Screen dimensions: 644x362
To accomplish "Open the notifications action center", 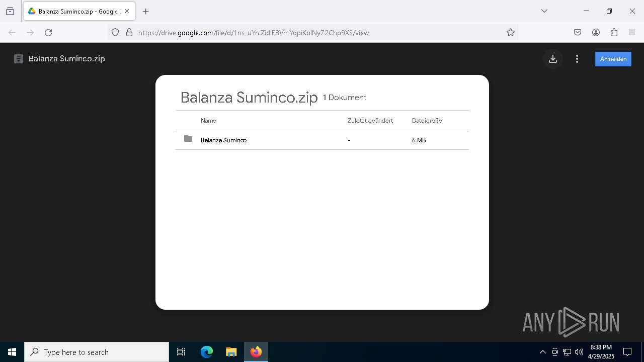I will click(627, 352).
